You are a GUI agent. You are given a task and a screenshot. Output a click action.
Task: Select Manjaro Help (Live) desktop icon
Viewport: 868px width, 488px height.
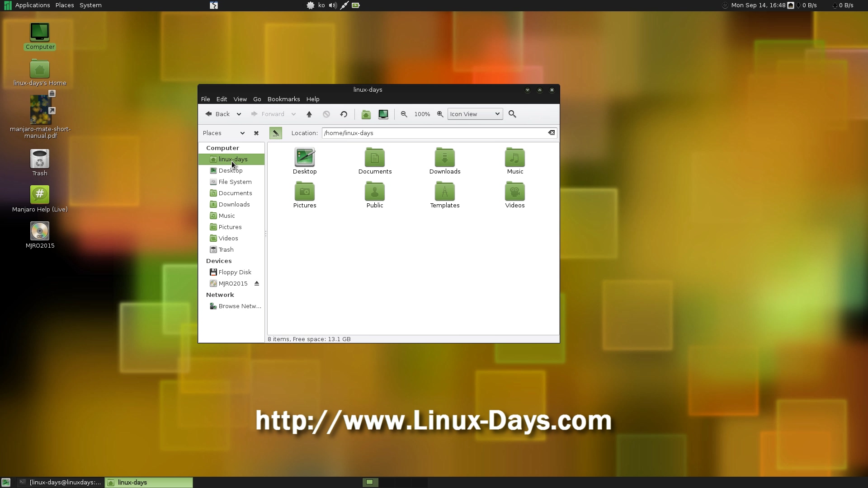click(x=40, y=199)
